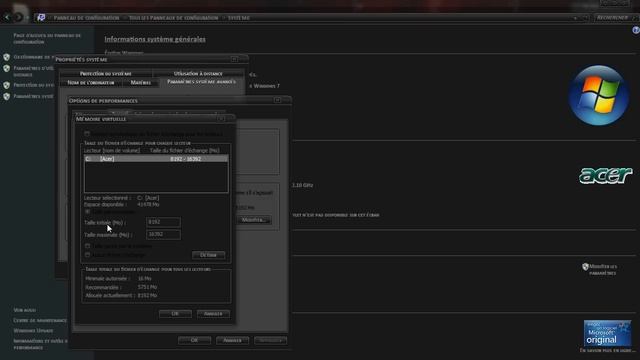Open Windows Update link
Image resolution: width=640 pixels, height=360 pixels.
[33, 331]
